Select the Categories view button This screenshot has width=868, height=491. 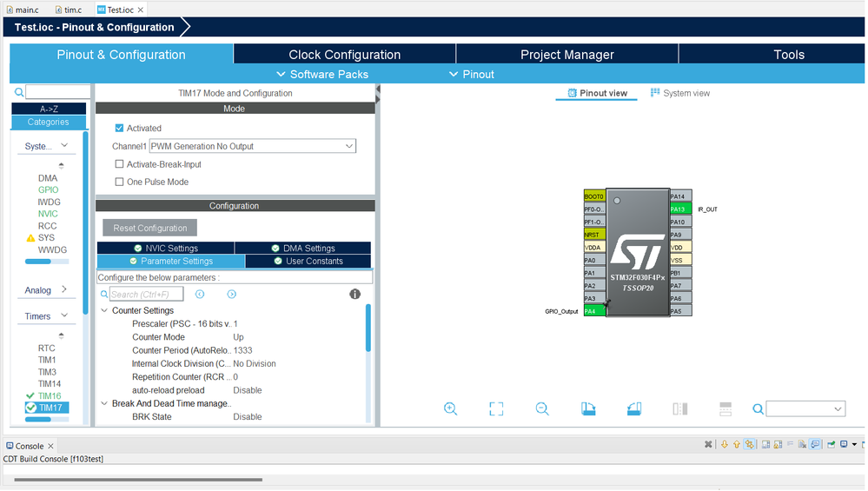pyautogui.click(x=49, y=122)
